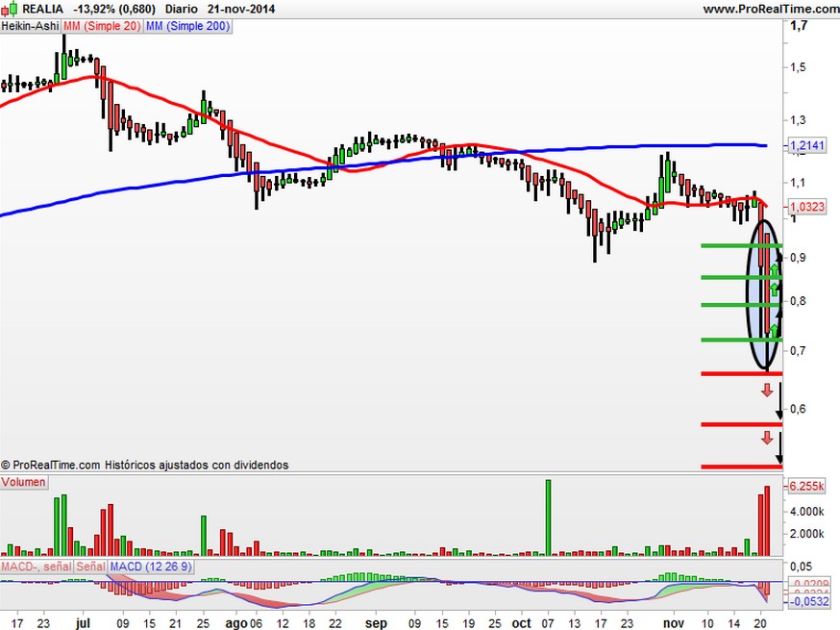Click the -0,0532 MACD value tag
This screenshot has height=630, width=840.
click(809, 601)
